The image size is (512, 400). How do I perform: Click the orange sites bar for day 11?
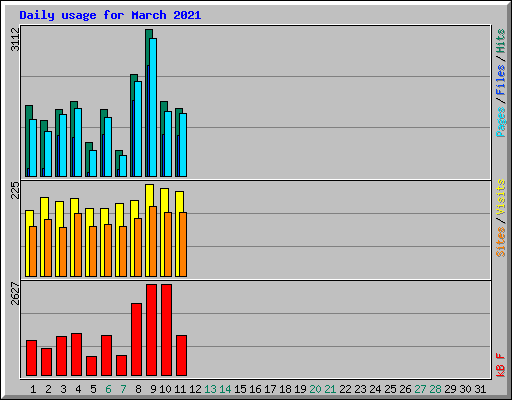point(183,244)
